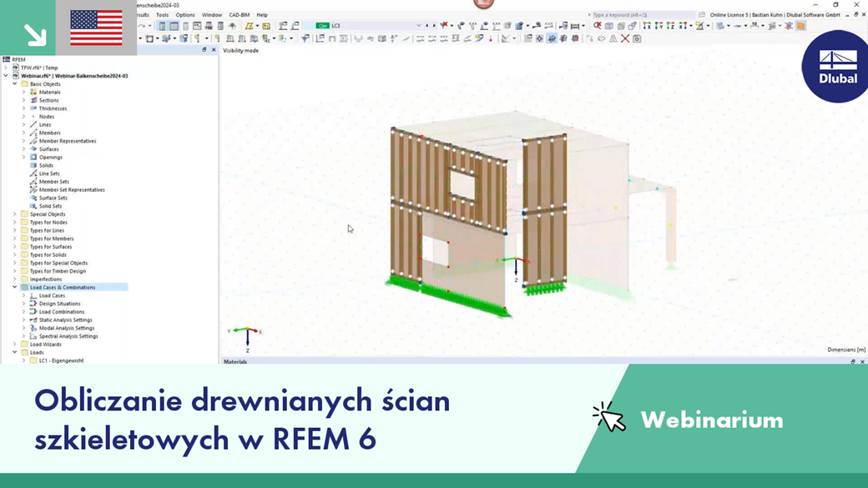Click the solid box display icon in second toolbar
The image size is (868, 488).
pyautogui.click(x=382, y=38)
